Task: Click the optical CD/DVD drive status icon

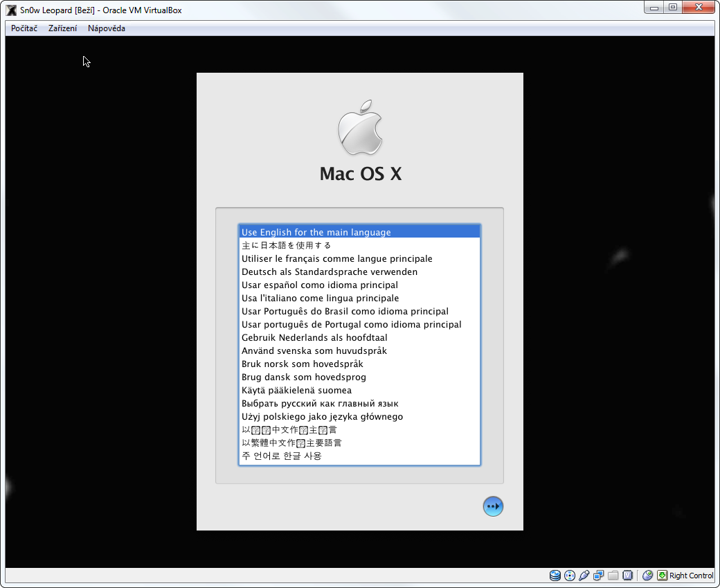Action: (x=569, y=576)
